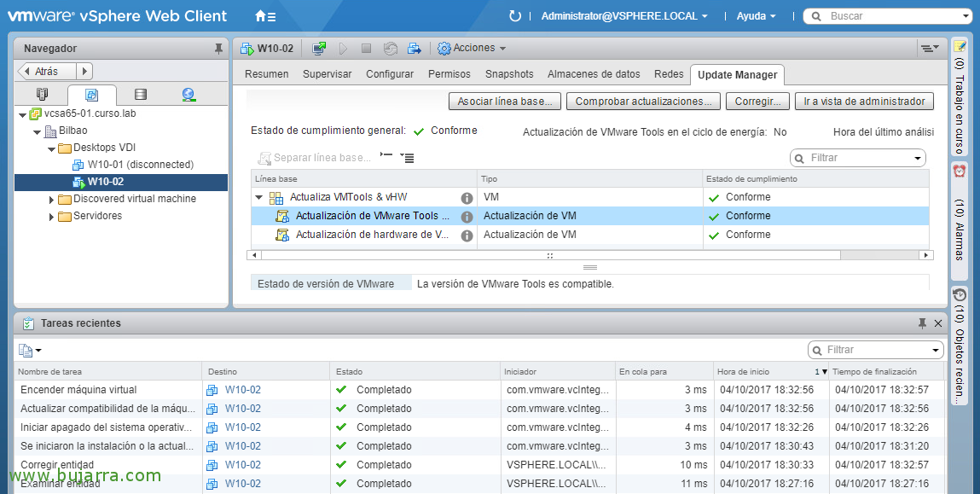The image size is (980, 494).
Task: Collapse the vcsa65-01.curso.lab tree node
Action: [23, 114]
